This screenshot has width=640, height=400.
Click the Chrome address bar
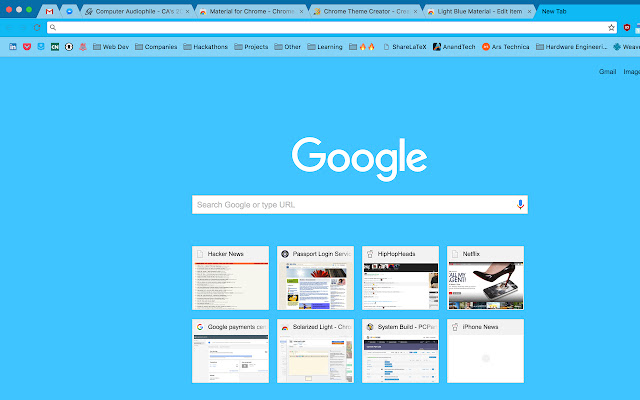point(331,27)
